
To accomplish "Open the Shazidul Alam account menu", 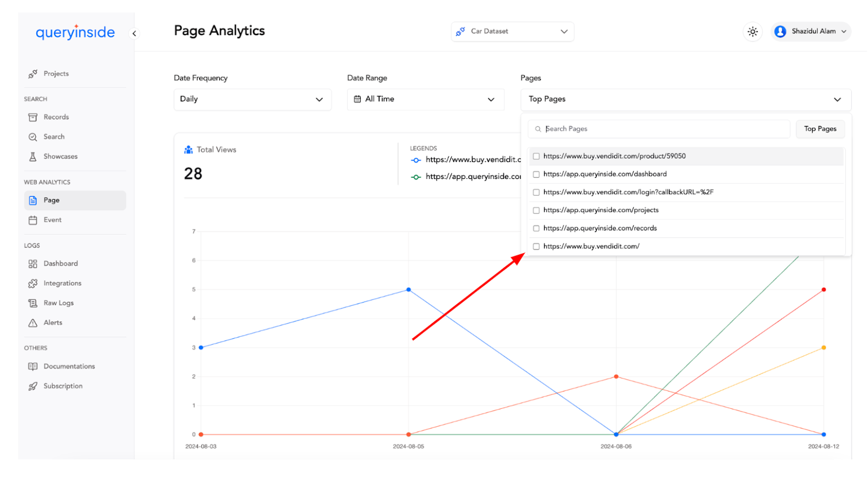I will coord(811,31).
